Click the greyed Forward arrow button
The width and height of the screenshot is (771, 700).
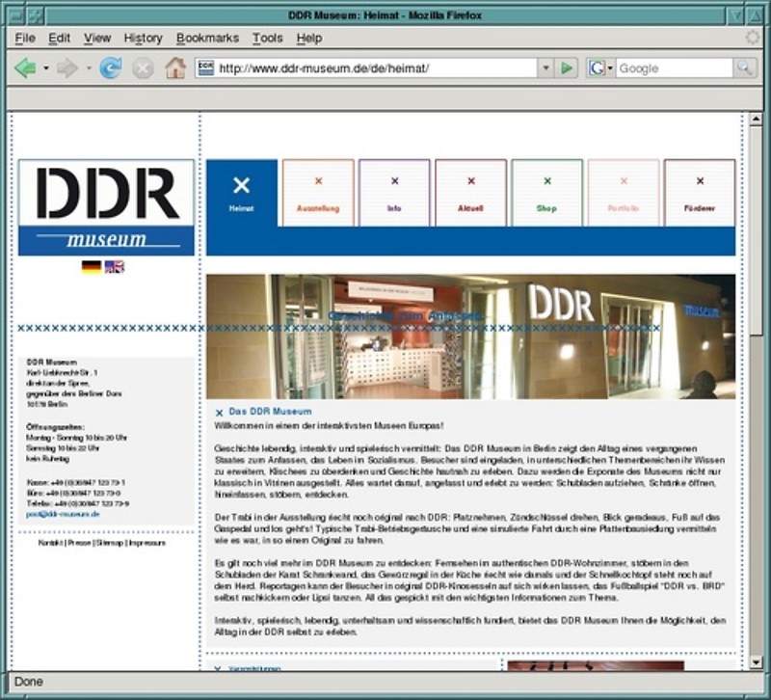coord(67,67)
